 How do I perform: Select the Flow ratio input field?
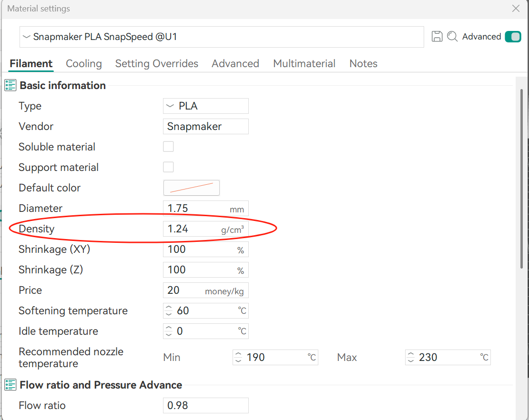coord(205,405)
